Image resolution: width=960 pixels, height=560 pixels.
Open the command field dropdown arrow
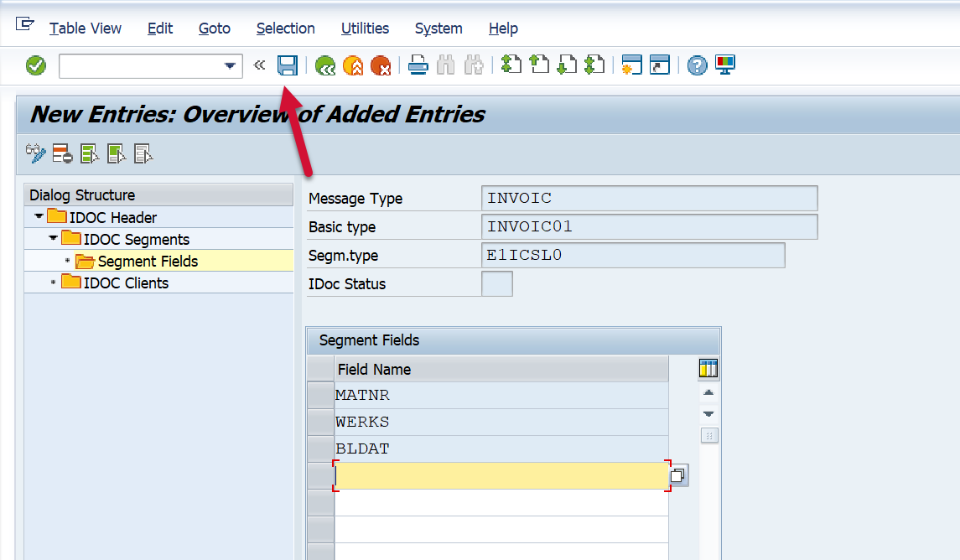pyautogui.click(x=230, y=66)
